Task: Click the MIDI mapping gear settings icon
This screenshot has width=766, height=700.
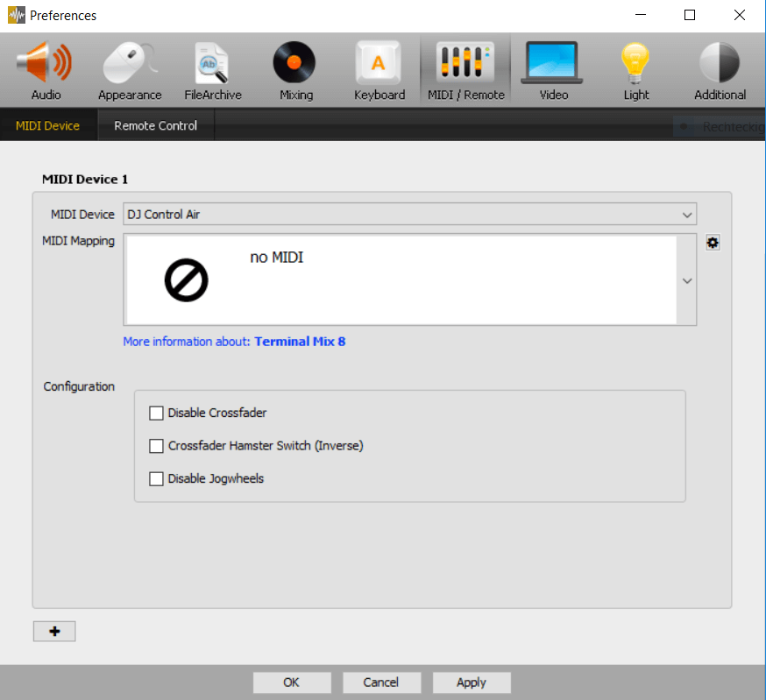Action: click(x=713, y=243)
